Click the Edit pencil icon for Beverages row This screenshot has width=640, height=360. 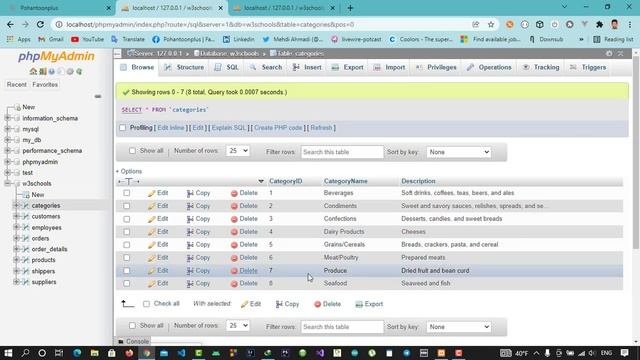pos(151,193)
